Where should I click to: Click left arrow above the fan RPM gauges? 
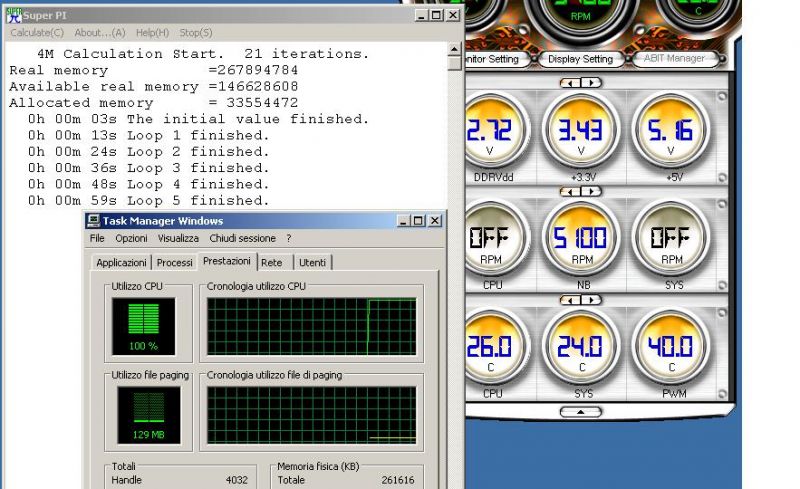point(570,191)
